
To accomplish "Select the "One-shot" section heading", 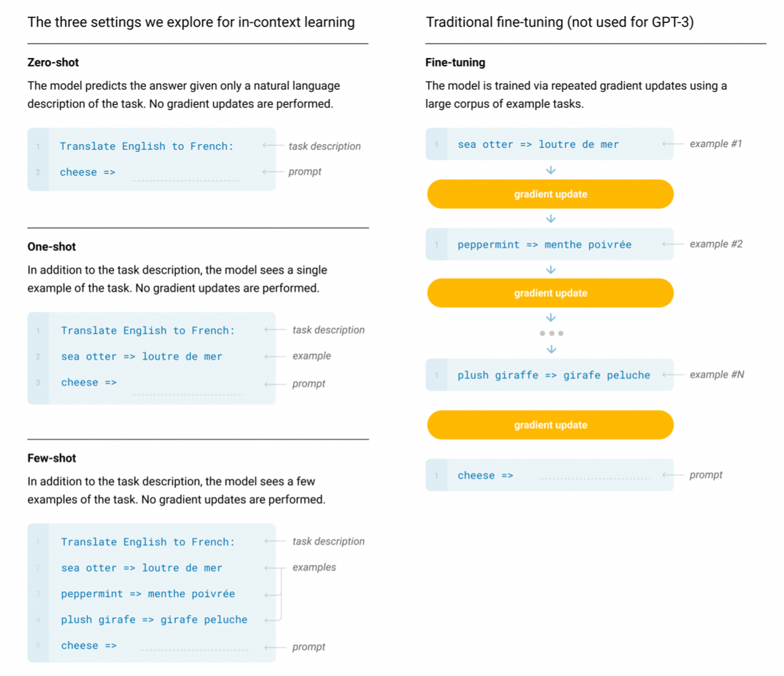I will pos(52,247).
